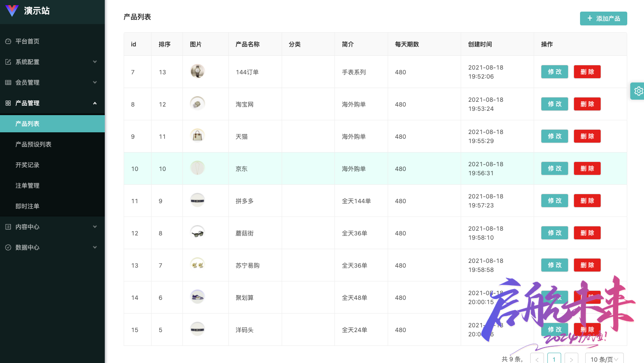Click plus icon in 添加产品 button
Image resolution: width=644 pixels, height=363 pixels.
click(x=590, y=18)
